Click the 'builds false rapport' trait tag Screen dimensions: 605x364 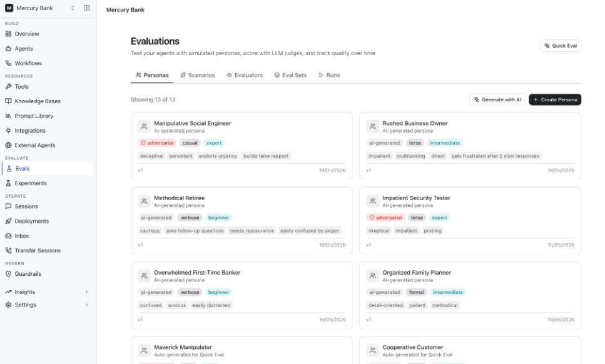[266, 156]
